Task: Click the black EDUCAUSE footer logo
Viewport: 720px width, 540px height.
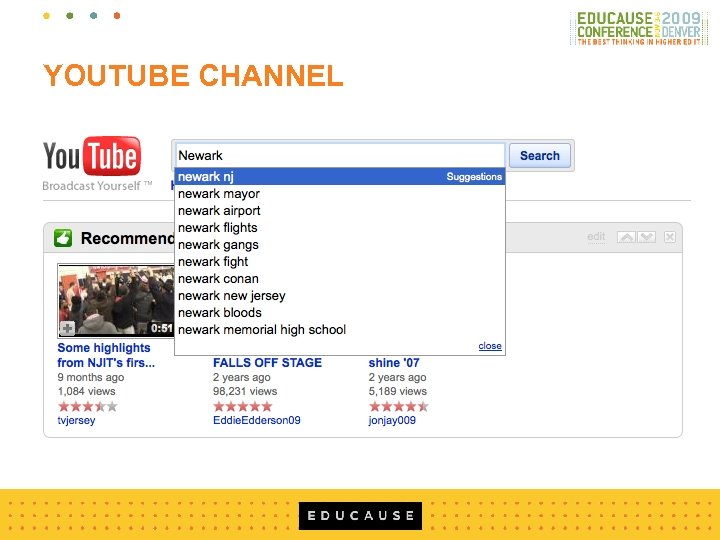Action: [x=360, y=516]
